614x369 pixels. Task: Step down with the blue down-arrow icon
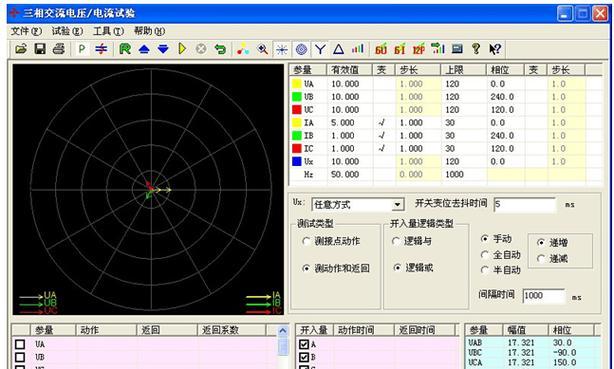163,49
